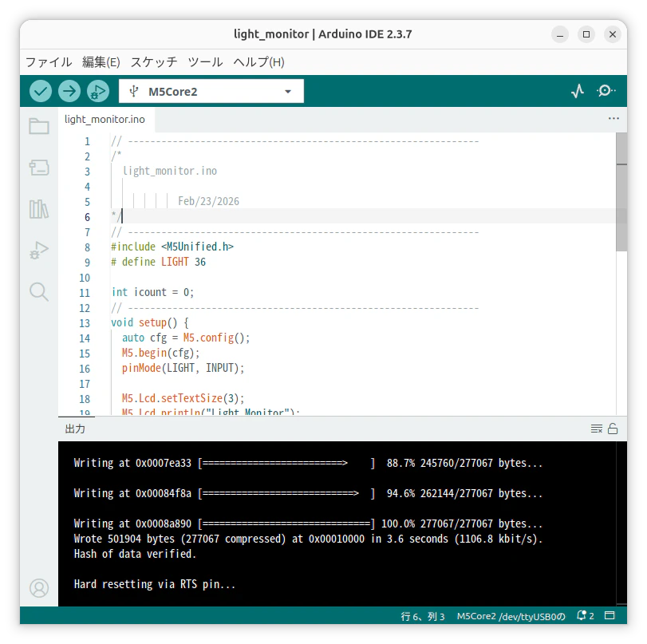Open the ヘルプ(H) menu
Viewport: 647px width, 644px height.
(258, 62)
